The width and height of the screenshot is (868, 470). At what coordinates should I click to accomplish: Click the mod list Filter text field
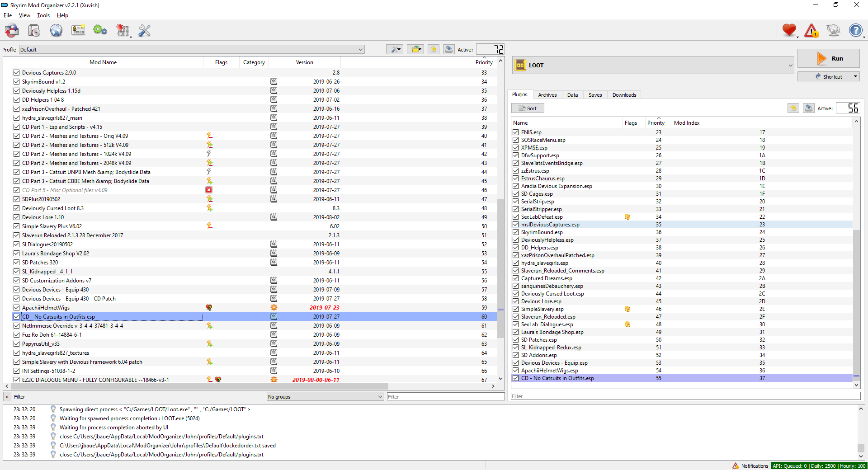click(445, 397)
